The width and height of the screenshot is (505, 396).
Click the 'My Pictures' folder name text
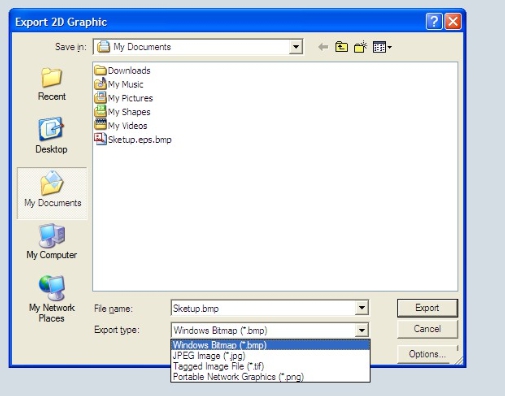(x=130, y=98)
